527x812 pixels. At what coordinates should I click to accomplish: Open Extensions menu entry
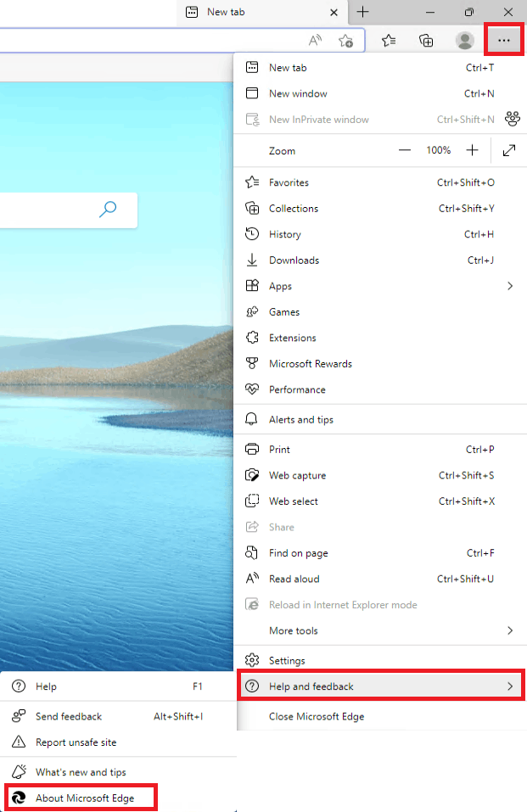(380, 338)
